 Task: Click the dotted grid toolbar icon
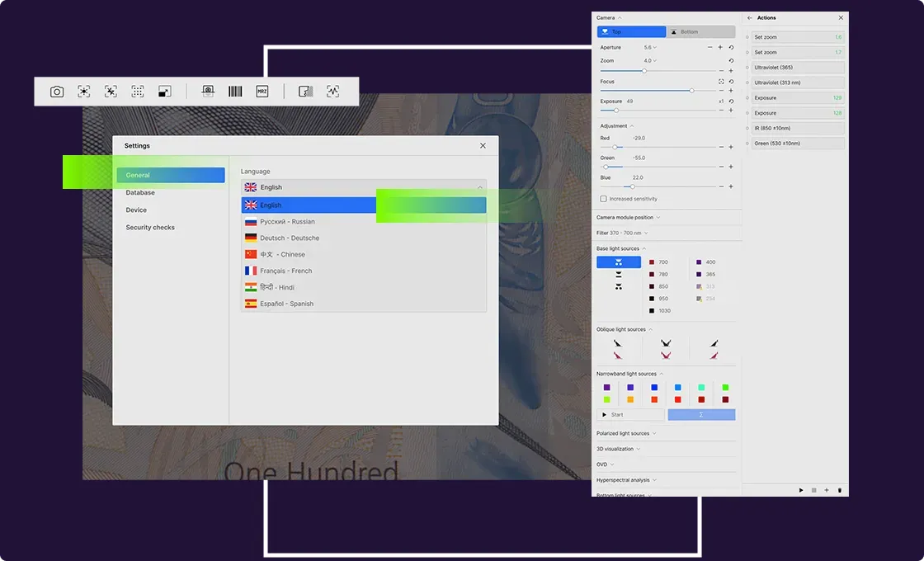coord(138,92)
